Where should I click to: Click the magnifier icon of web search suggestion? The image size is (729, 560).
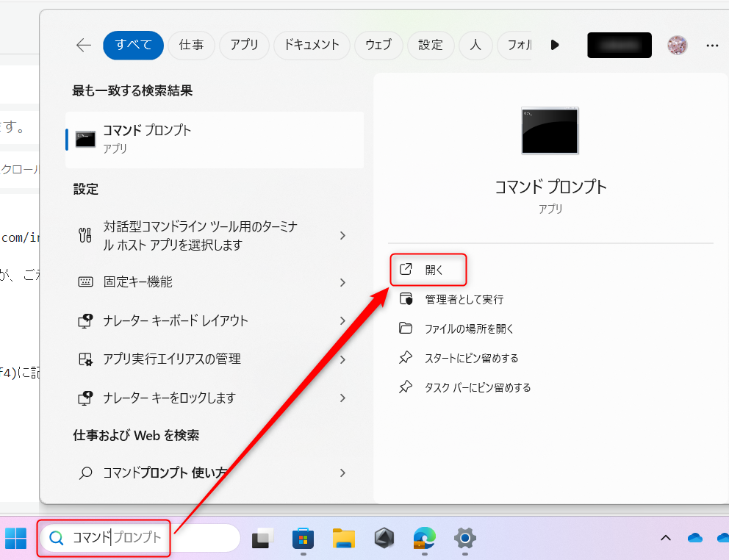click(85, 473)
